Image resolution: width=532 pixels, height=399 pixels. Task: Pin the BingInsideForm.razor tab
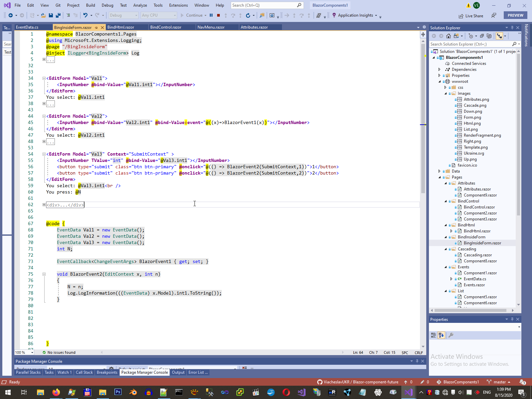(96, 28)
